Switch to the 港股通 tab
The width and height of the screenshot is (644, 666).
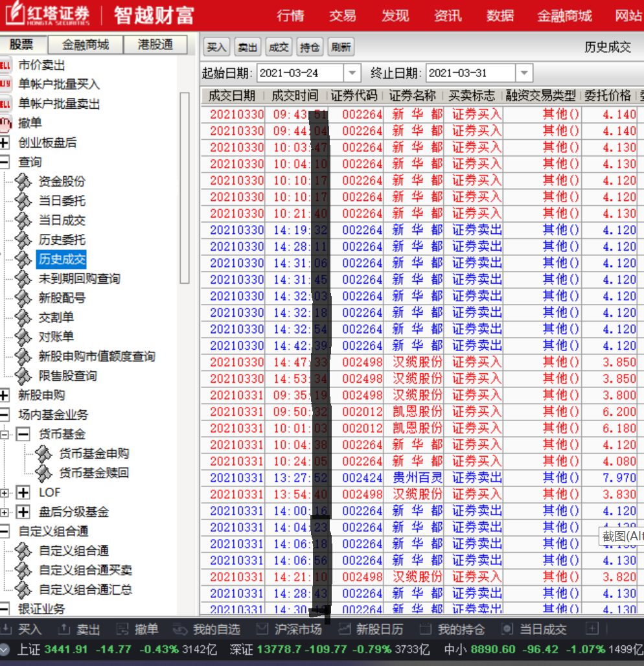point(155,45)
